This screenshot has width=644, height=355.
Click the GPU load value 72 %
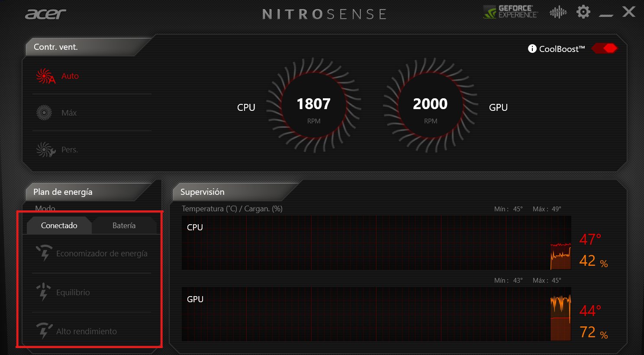pos(593,332)
